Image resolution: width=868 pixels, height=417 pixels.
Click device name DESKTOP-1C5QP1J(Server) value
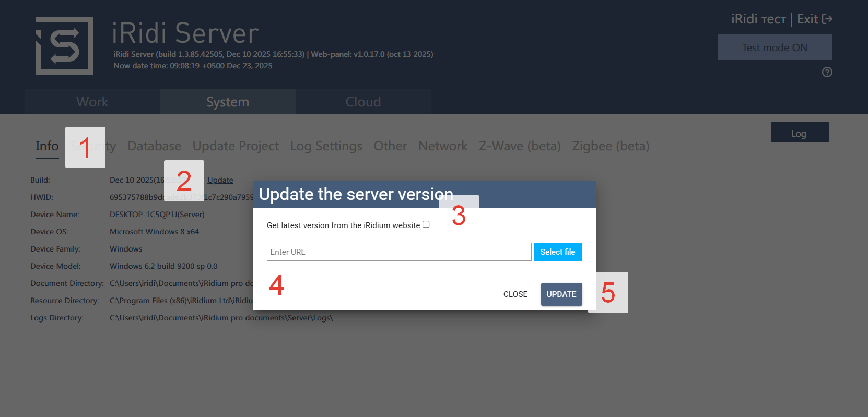coord(157,215)
